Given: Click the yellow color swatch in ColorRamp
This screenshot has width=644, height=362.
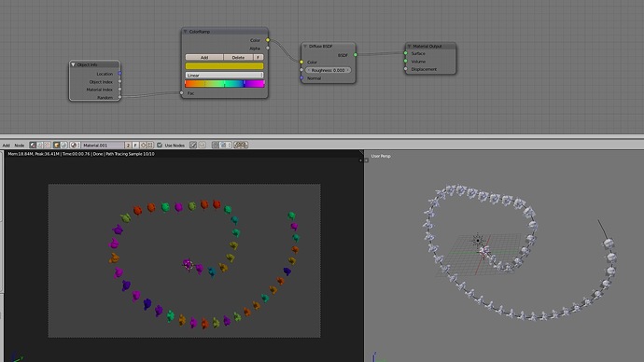Looking at the screenshot, I should [x=224, y=65].
